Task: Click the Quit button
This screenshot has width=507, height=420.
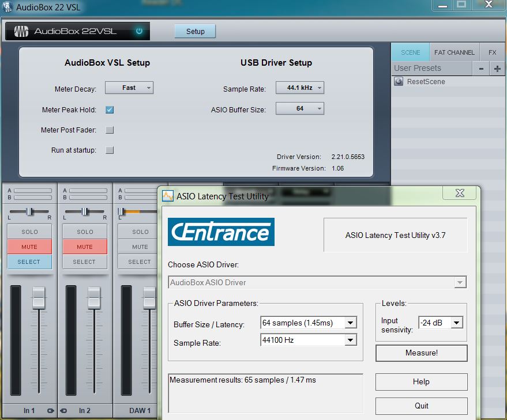Action: click(421, 406)
